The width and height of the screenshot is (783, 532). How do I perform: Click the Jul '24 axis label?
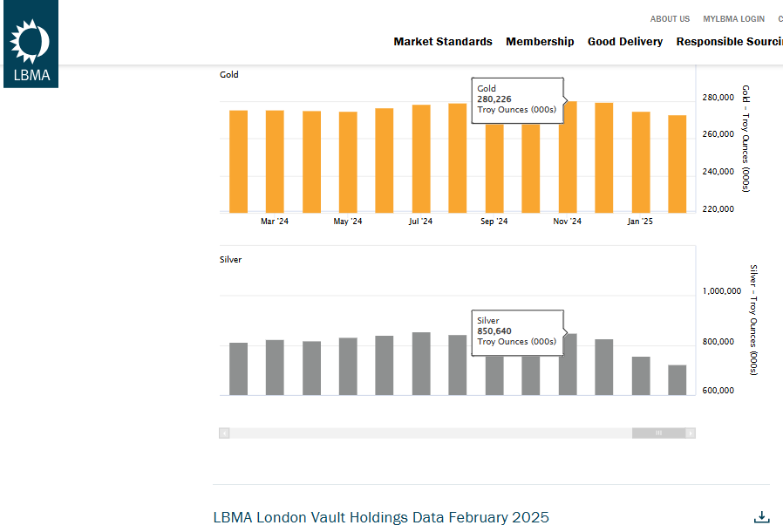[x=420, y=222]
